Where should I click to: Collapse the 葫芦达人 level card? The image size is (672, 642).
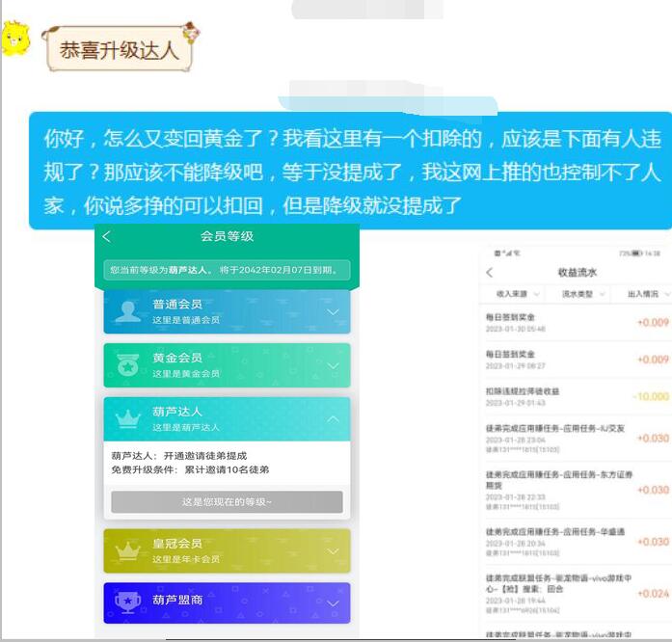(333, 419)
